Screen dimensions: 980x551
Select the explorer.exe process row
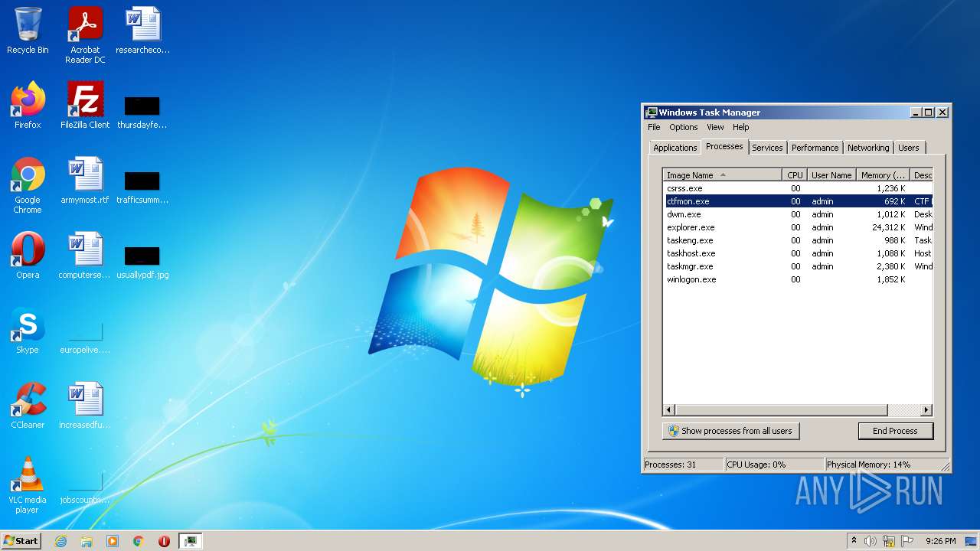point(798,227)
